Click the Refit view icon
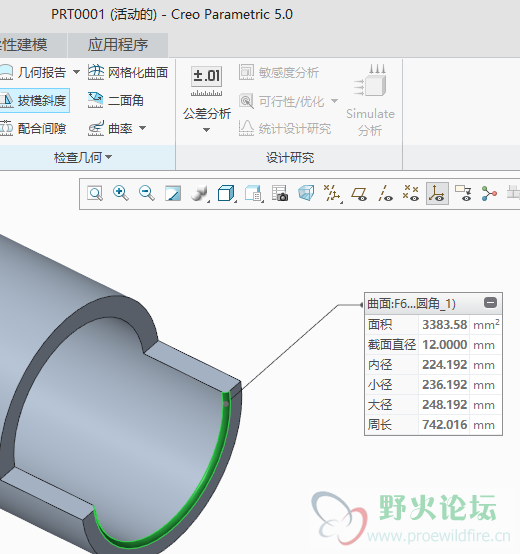This screenshot has height=554, width=520. (x=95, y=193)
